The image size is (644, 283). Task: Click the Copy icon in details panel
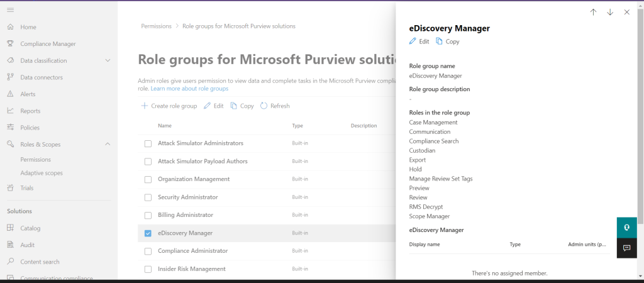coord(439,41)
